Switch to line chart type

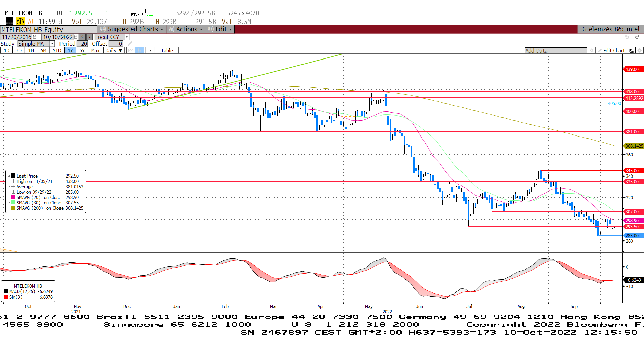pyautogui.click(x=131, y=50)
